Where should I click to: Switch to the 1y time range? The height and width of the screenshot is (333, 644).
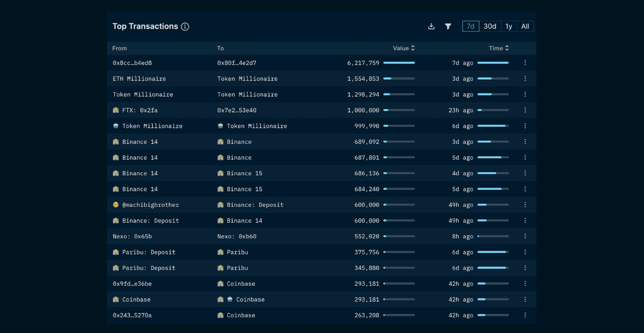coord(509,26)
